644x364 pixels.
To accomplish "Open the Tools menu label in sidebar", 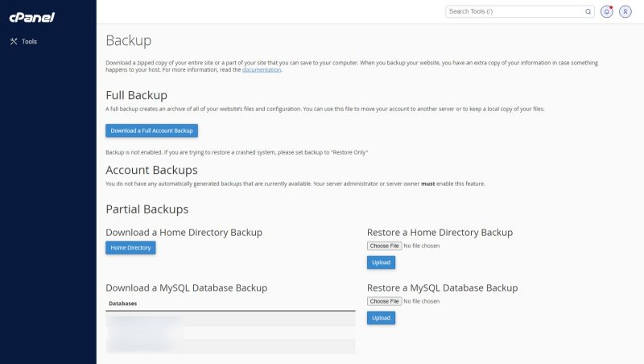I will pyautogui.click(x=30, y=42).
